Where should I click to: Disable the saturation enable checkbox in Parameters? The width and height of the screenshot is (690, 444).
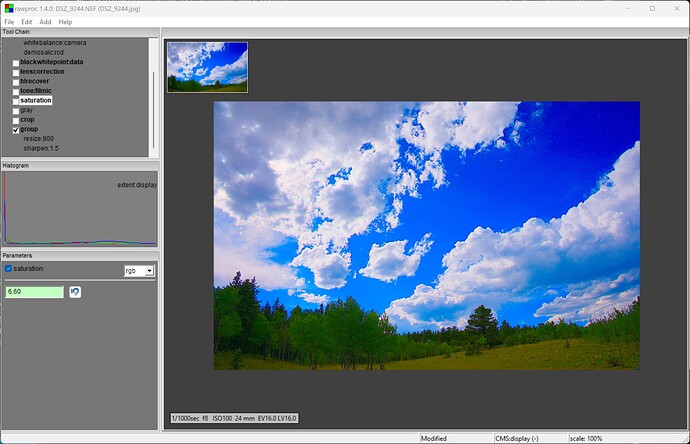pos(8,268)
